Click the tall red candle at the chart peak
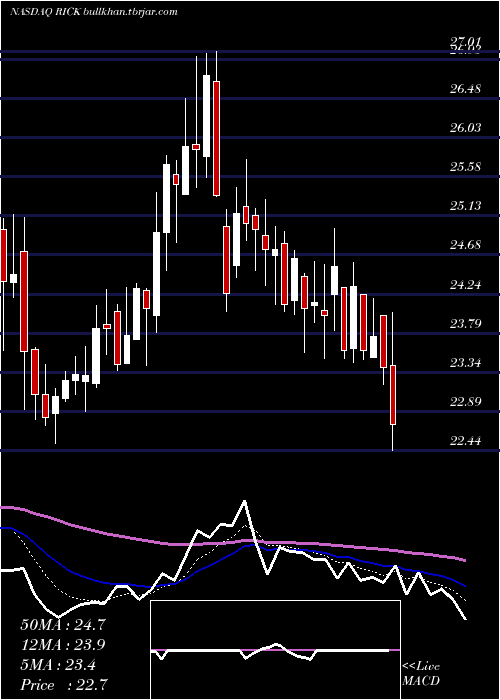500x700 pixels. (x=217, y=138)
